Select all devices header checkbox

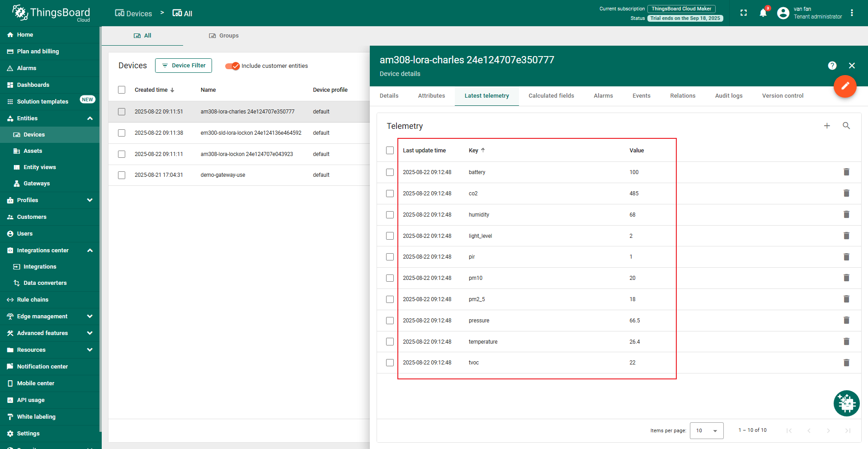122,90
